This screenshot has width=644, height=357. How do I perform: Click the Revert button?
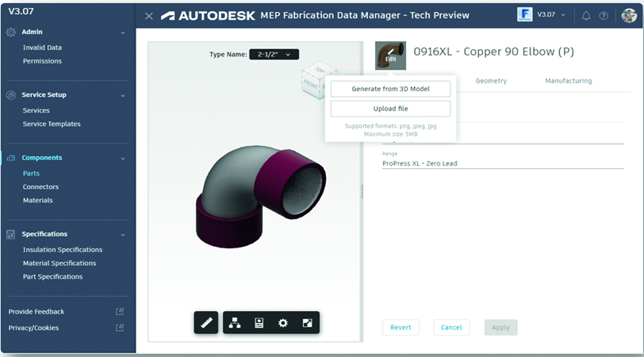[401, 328]
